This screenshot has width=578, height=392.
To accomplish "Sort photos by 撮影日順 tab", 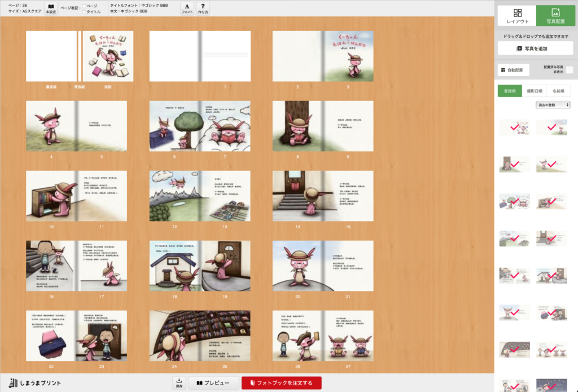I will click(534, 91).
